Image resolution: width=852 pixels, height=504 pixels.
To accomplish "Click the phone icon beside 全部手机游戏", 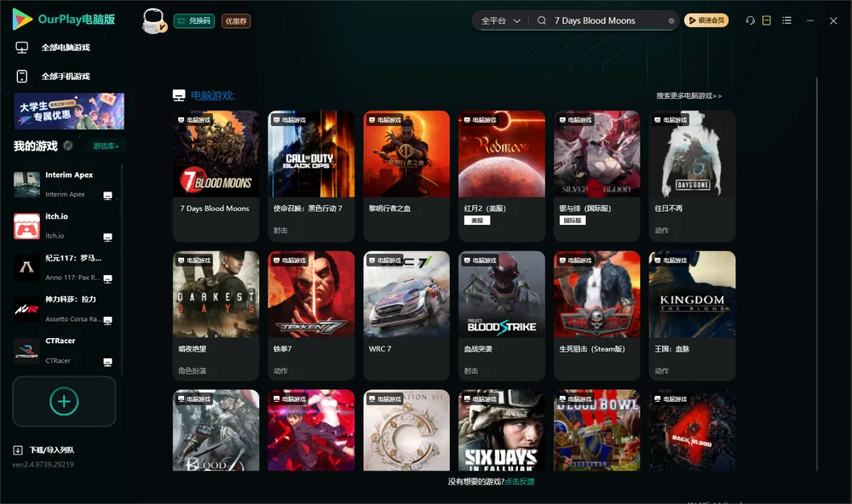I will click(x=22, y=76).
